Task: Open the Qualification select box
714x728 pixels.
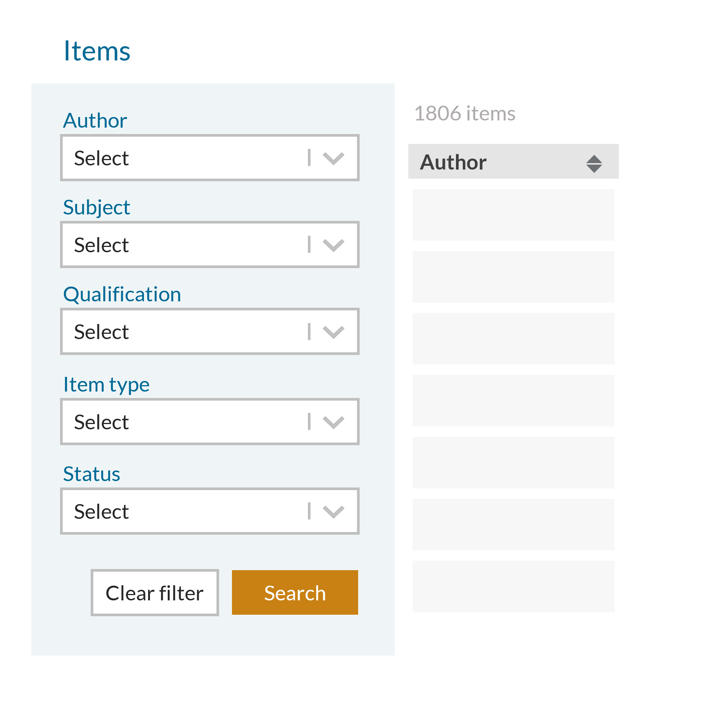Action: point(210,332)
